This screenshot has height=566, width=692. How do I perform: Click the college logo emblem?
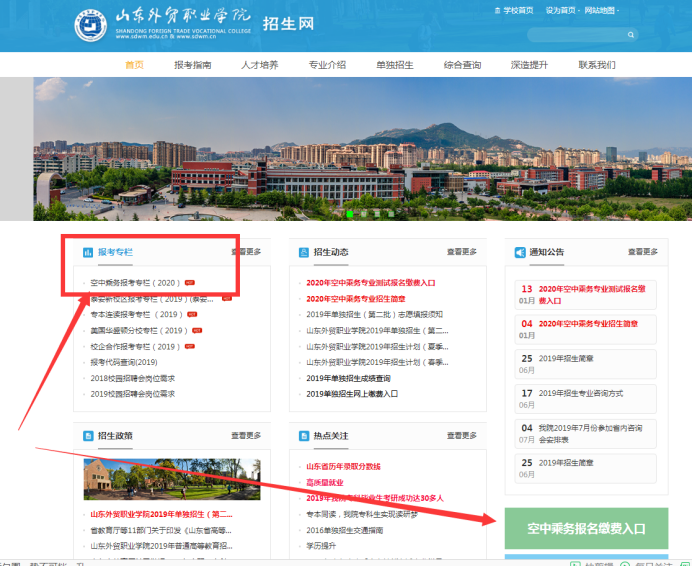point(93,26)
